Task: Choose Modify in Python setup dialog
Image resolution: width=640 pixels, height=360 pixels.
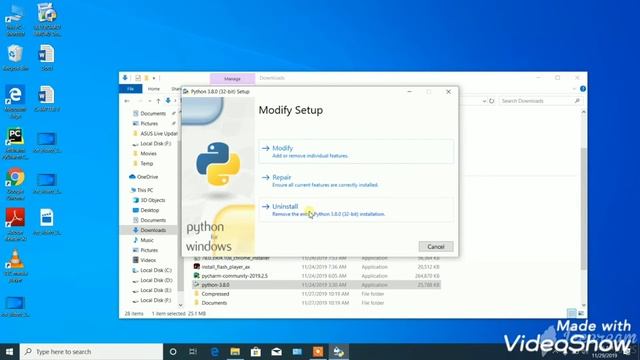Action: click(356, 151)
